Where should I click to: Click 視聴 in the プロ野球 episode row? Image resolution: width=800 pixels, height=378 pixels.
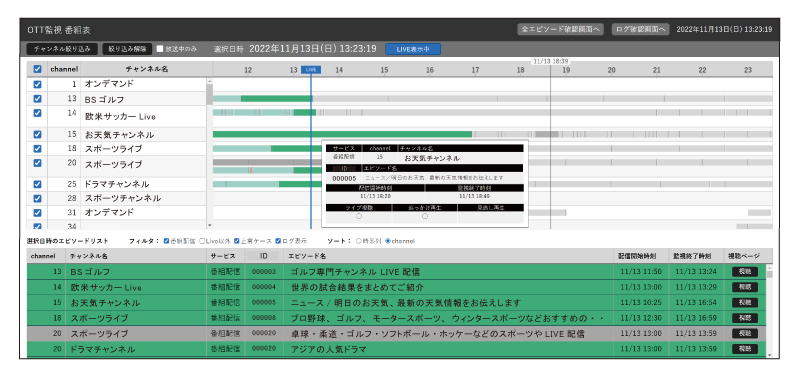tap(745, 318)
